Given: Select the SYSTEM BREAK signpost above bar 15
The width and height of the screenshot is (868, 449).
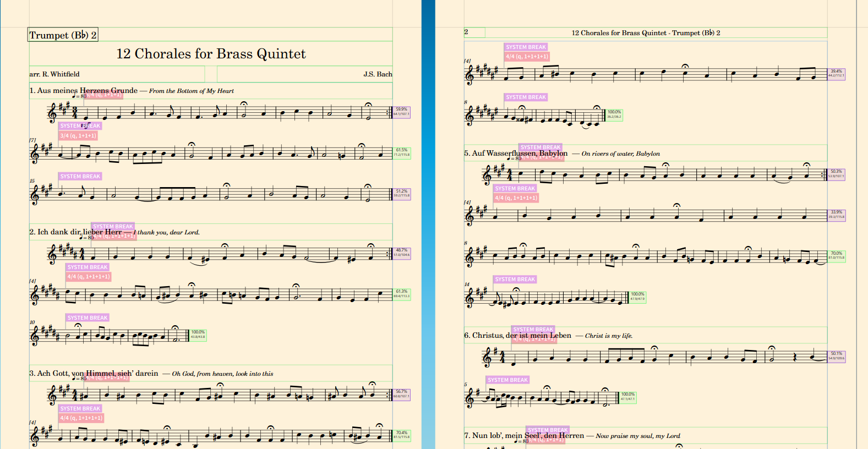Looking at the screenshot, I should pos(80,177).
